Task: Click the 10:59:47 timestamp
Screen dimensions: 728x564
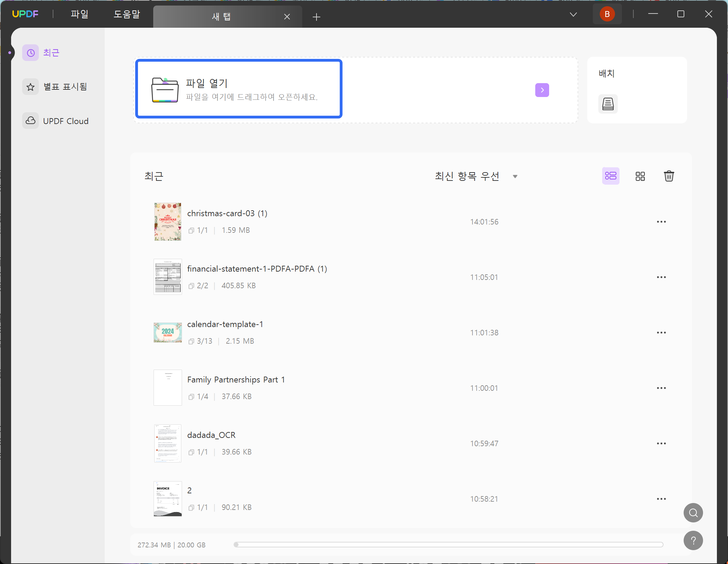Action: point(484,443)
